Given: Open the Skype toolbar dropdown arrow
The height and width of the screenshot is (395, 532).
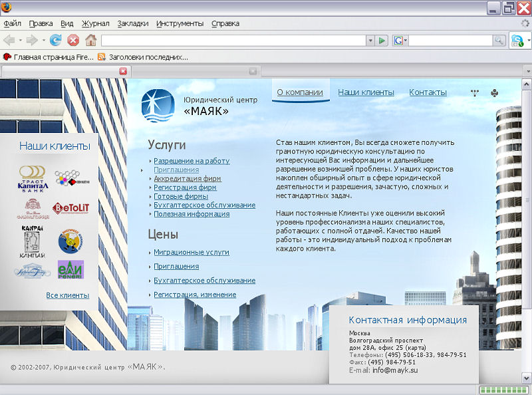Looking at the screenshot, I should pos(529,41).
